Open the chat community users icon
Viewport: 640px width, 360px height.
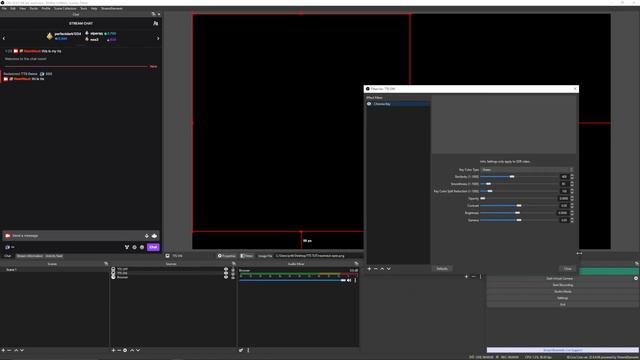pyautogui.click(x=156, y=24)
